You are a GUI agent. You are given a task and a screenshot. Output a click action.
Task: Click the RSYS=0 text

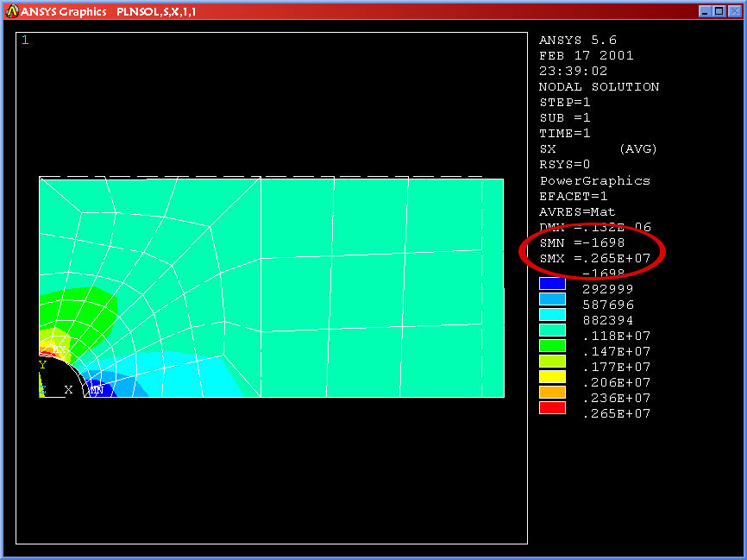click(x=565, y=165)
